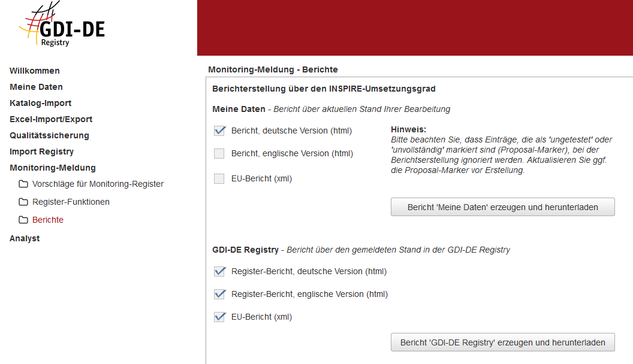The height and width of the screenshot is (364, 633).
Task: Click folder icon next to Berichte
Action: (x=23, y=220)
